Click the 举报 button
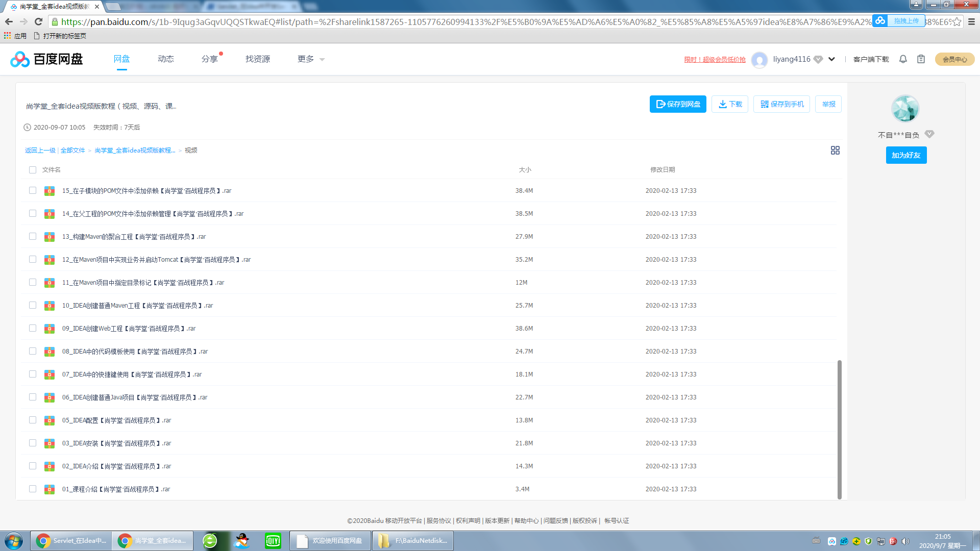The width and height of the screenshot is (980, 551). click(828, 104)
